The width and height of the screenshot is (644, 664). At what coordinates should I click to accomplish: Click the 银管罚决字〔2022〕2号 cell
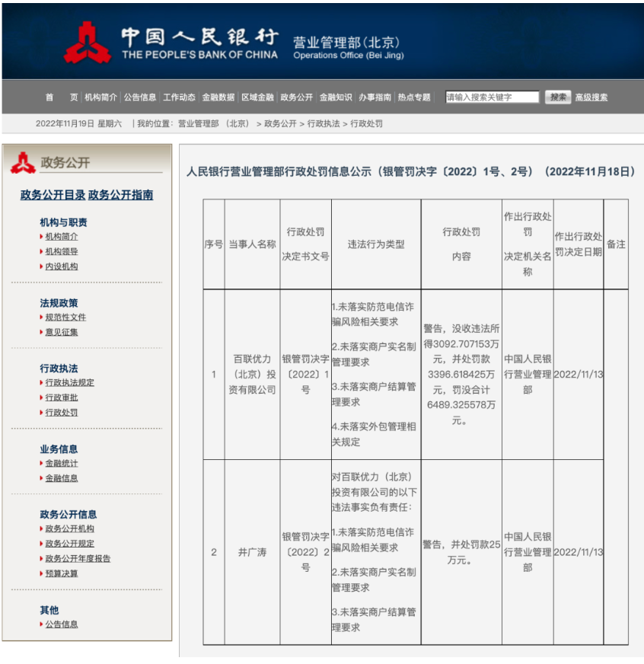click(306, 552)
